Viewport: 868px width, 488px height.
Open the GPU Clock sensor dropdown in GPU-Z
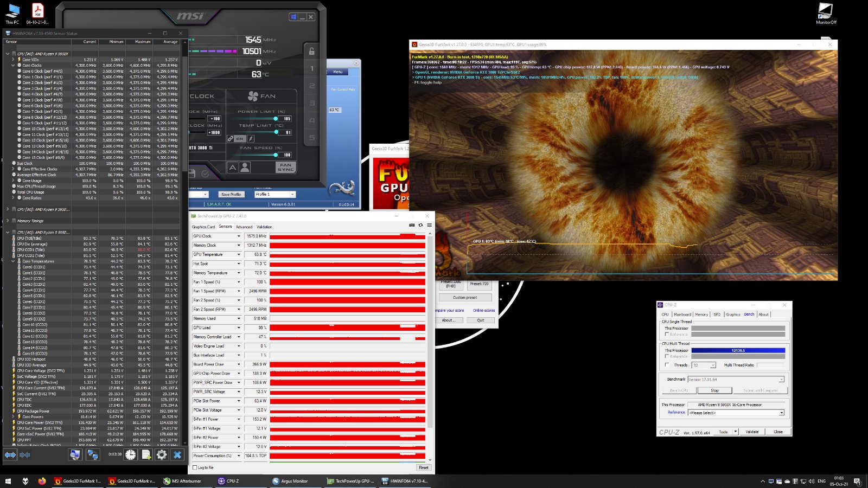[238, 236]
